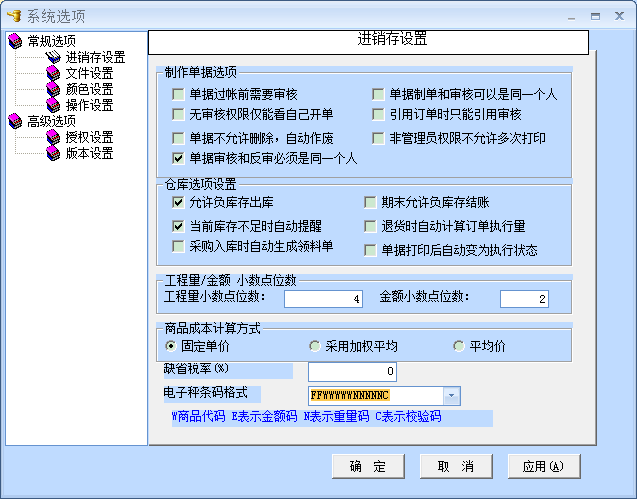Select 采用加权平均 radio button
The width and height of the screenshot is (637, 499).
[315, 346]
